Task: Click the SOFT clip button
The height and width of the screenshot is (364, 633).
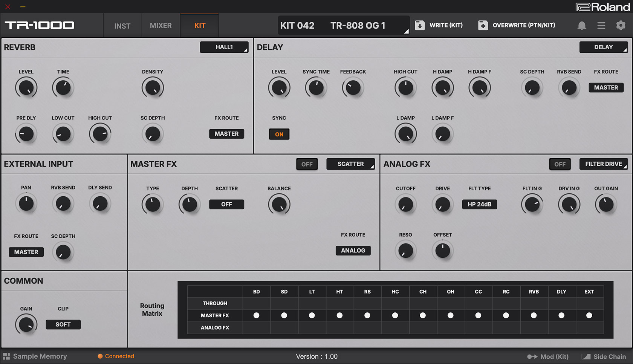Action: [63, 324]
